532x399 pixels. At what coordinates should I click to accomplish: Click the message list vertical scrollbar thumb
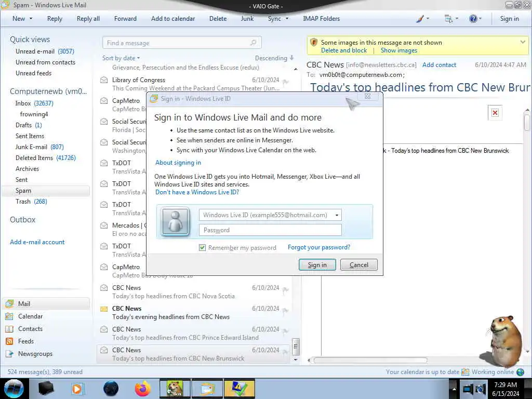click(296, 347)
